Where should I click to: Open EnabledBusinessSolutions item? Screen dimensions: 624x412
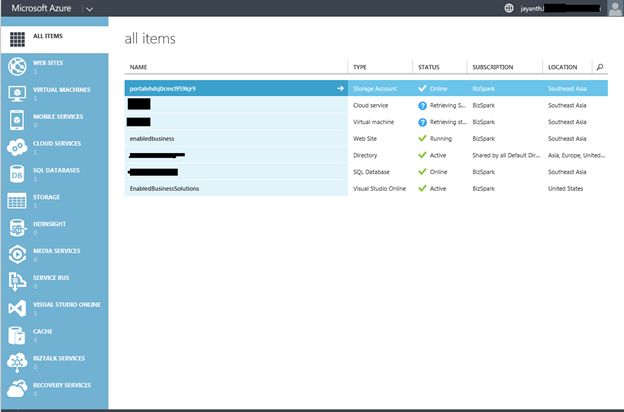164,188
